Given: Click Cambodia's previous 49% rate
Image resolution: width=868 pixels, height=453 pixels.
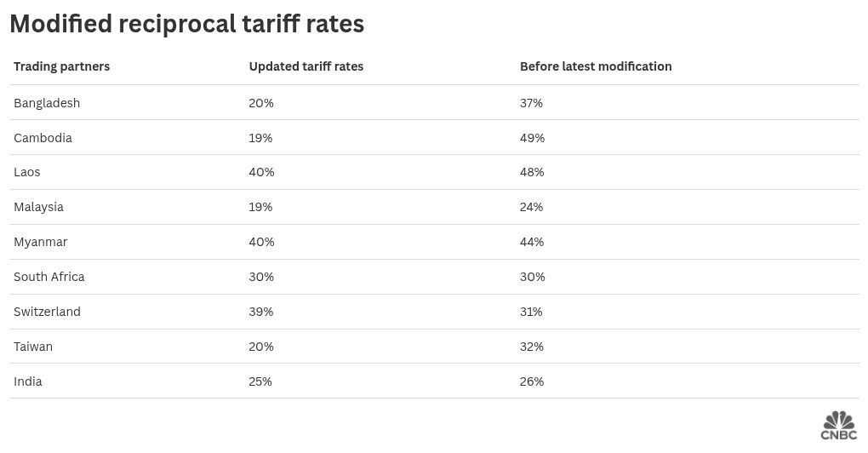Looking at the screenshot, I should coord(532,138).
